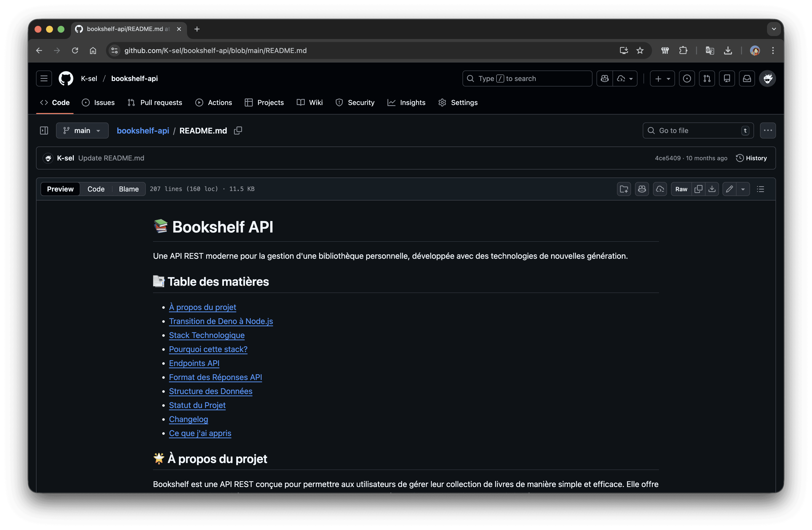This screenshot has width=812, height=530.
Task: Open GitHub notifications inbox icon
Action: [747, 79]
